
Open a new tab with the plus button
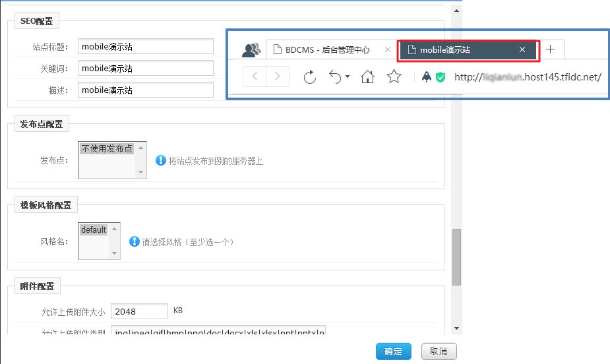point(550,49)
